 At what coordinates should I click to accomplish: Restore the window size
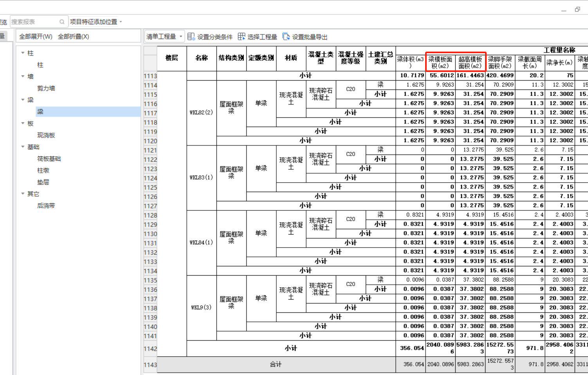pyautogui.click(x=577, y=9)
